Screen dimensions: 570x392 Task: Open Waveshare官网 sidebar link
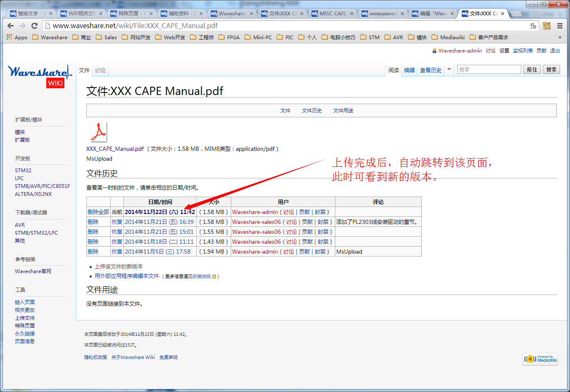(x=33, y=271)
